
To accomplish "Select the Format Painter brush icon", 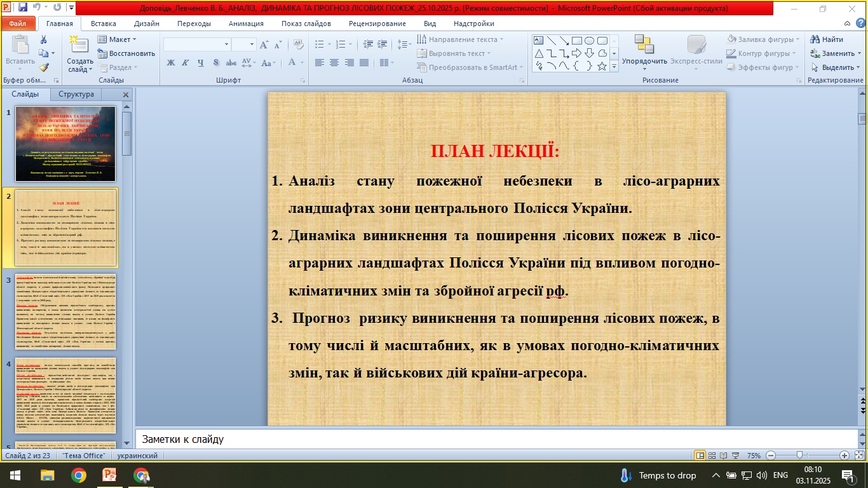I will coord(44,67).
